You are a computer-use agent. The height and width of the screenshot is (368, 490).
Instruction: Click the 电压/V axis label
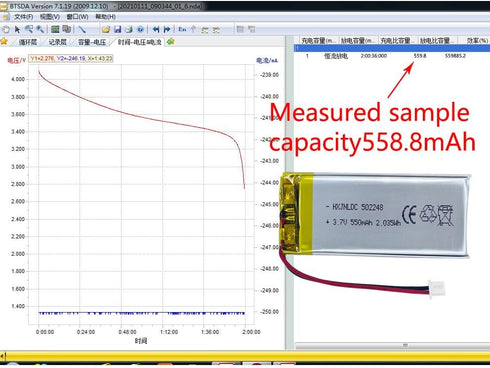[x=16, y=60]
